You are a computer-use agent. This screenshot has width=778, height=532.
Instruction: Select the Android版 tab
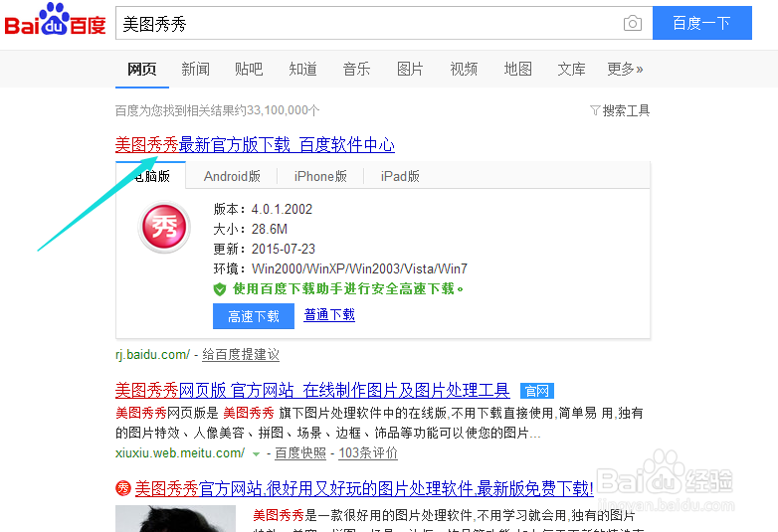[232, 176]
